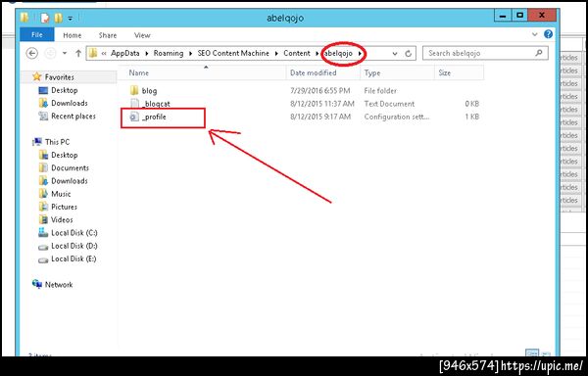
Task: Refresh the current folder view
Action: pyautogui.click(x=409, y=54)
